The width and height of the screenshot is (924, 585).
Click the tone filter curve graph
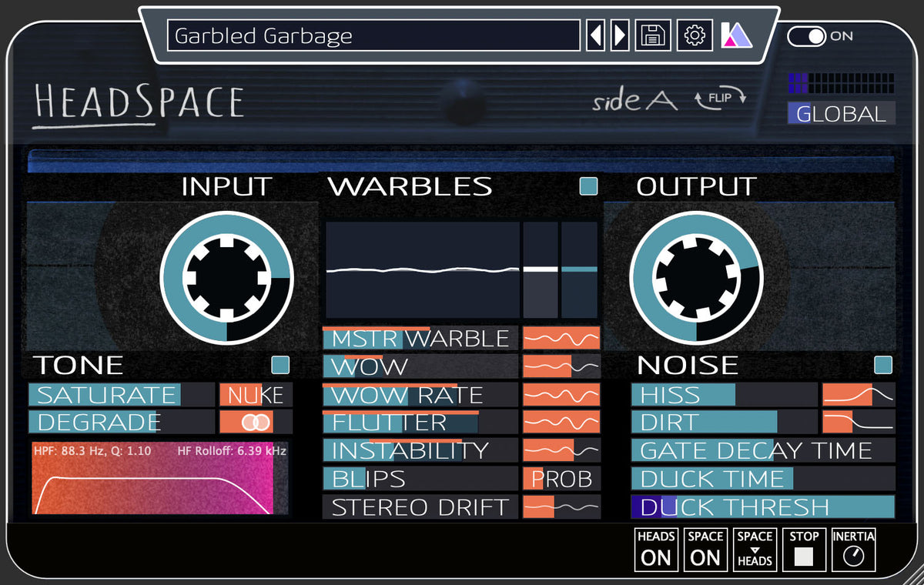tap(159, 478)
